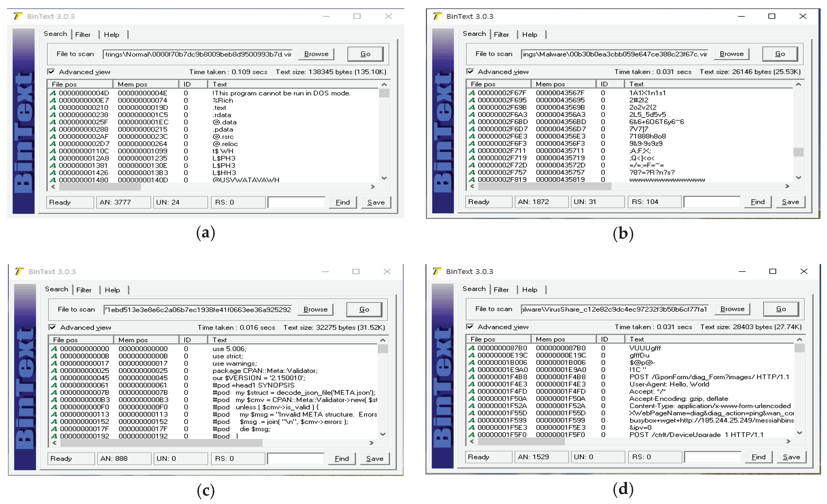Image resolution: width=827 pixels, height=504 pixels.
Task: Toggle Advanced view in the window scanning the VirusShare file
Action: click(x=470, y=326)
